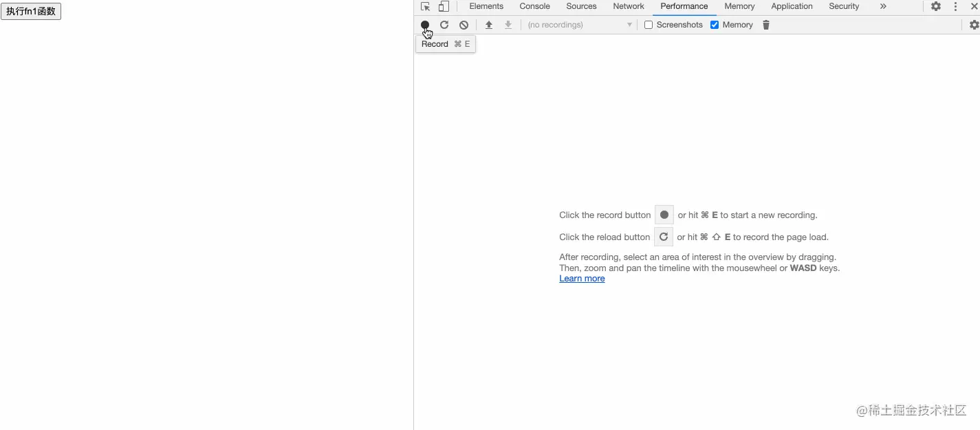Viewport: 980px width, 430px height.
Task: Show more DevTools tabs via double chevron
Action: click(x=883, y=6)
